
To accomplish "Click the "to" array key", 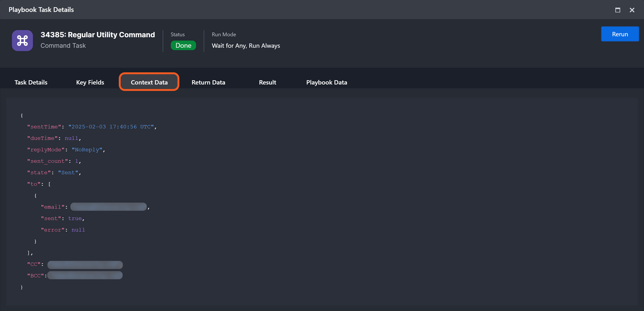I will pyautogui.click(x=34, y=184).
